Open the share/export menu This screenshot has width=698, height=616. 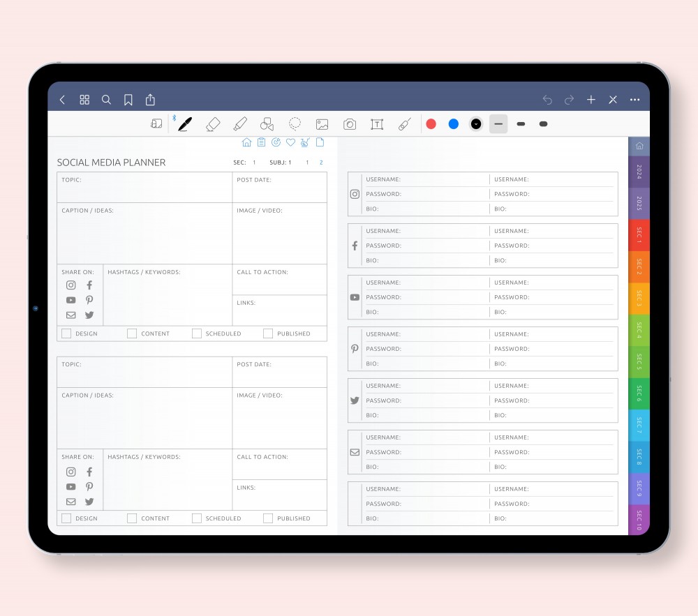(x=150, y=100)
